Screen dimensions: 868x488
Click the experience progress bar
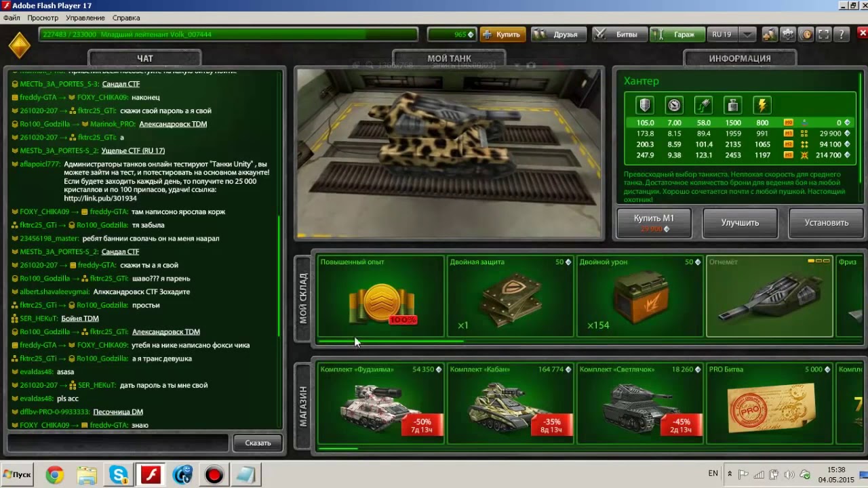(x=229, y=35)
